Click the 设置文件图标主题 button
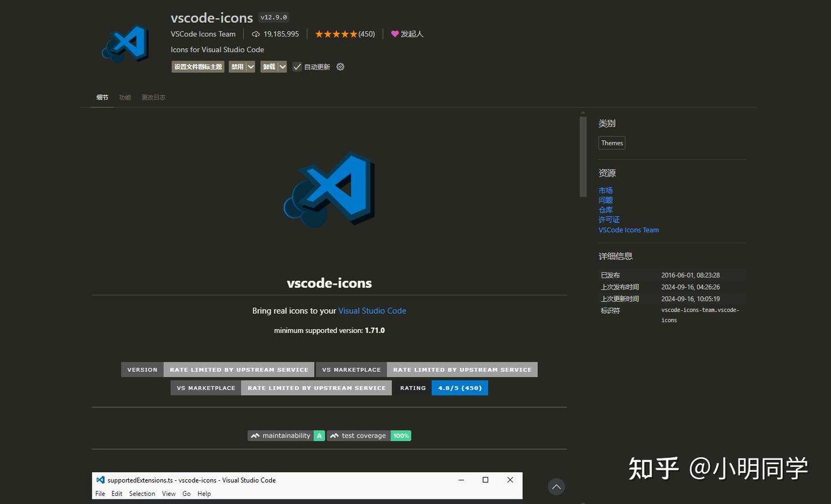831x504 pixels. pyautogui.click(x=197, y=66)
